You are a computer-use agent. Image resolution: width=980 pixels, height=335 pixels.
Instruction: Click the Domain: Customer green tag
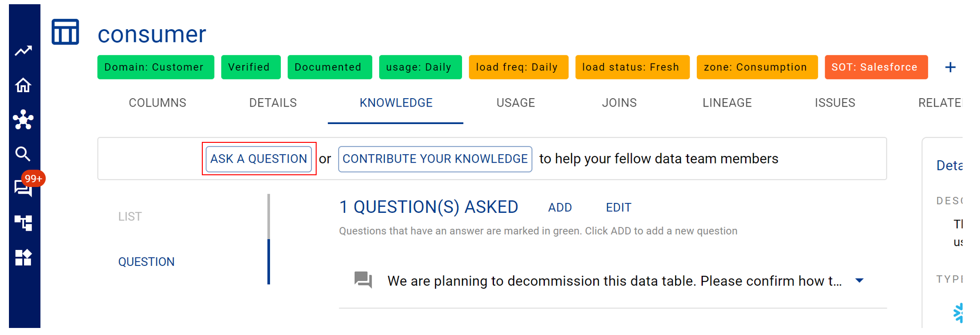pyautogui.click(x=156, y=67)
